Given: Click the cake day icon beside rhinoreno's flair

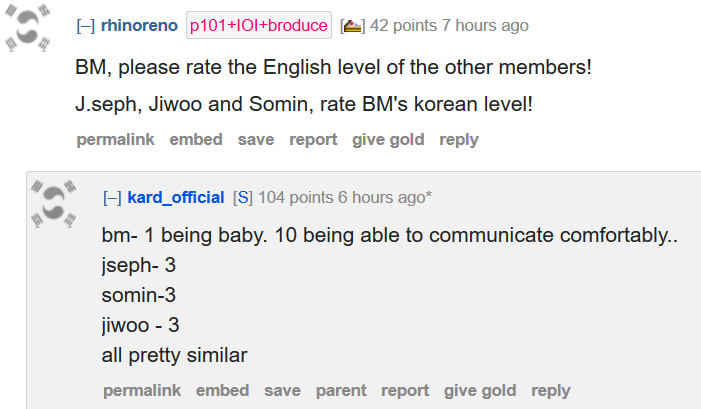Looking at the screenshot, I should point(352,26).
